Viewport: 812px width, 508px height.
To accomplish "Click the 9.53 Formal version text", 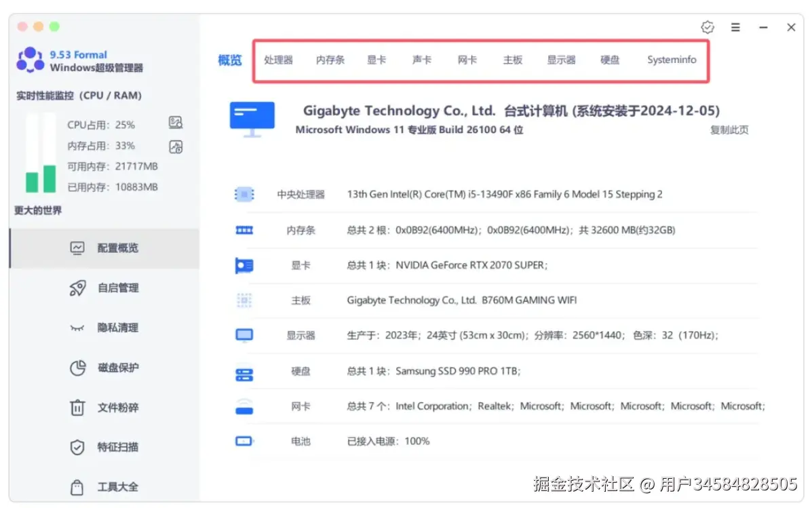I will 78,55.
